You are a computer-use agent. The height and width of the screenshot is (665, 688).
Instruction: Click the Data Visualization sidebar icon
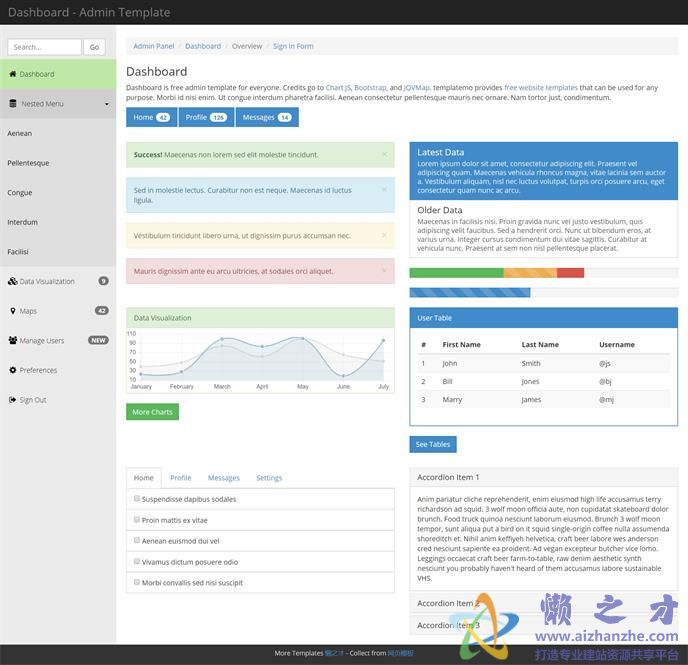click(13, 282)
